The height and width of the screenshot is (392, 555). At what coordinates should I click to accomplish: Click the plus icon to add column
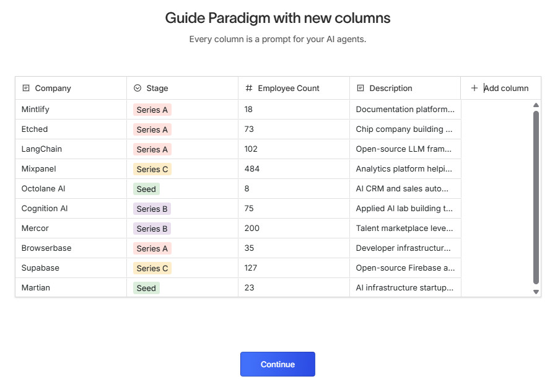pos(474,89)
